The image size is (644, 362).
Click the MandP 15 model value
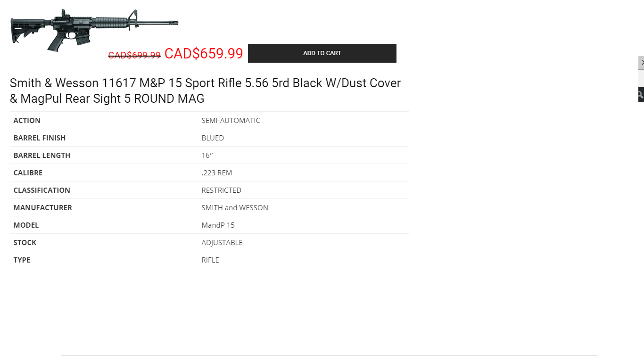(218, 225)
